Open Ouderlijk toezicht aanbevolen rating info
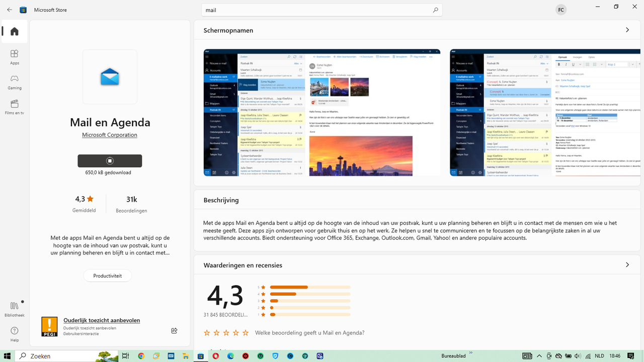The height and width of the screenshot is (362, 644). (x=102, y=320)
